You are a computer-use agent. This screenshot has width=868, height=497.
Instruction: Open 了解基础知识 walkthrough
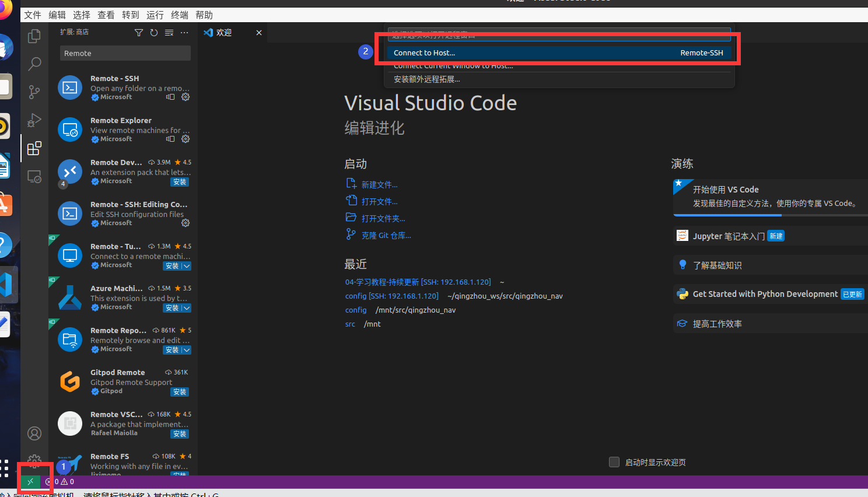(x=771, y=265)
